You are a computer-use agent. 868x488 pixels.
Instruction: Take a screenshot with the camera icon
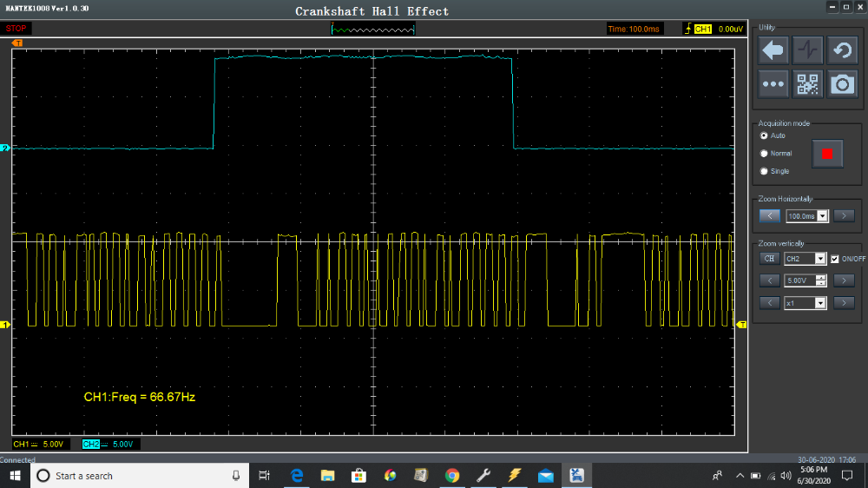pos(843,84)
